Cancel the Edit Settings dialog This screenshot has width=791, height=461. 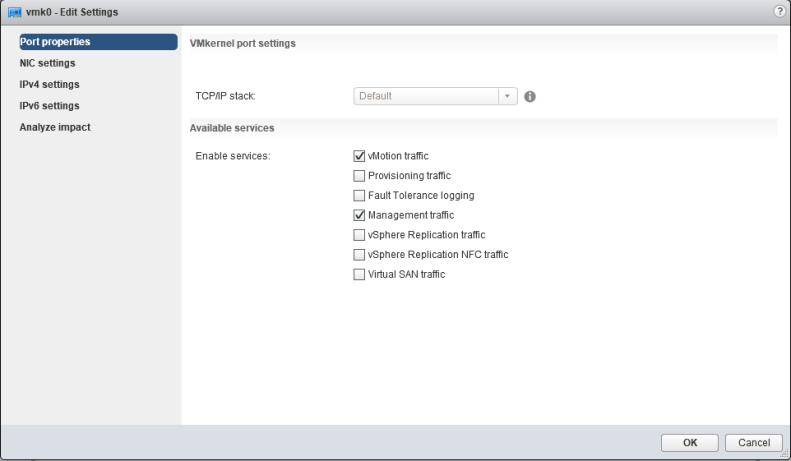(x=753, y=442)
